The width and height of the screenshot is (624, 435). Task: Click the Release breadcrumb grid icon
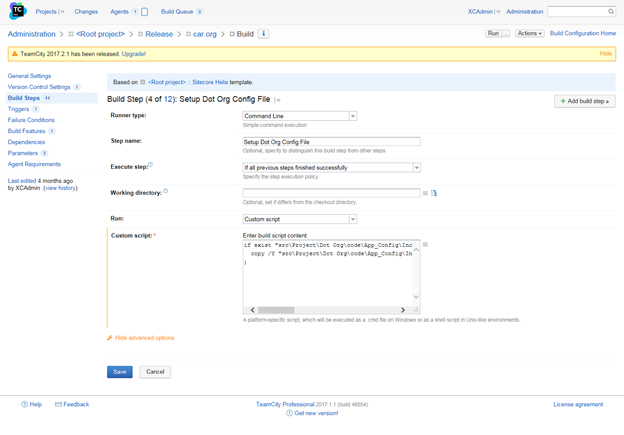[x=140, y=34]
